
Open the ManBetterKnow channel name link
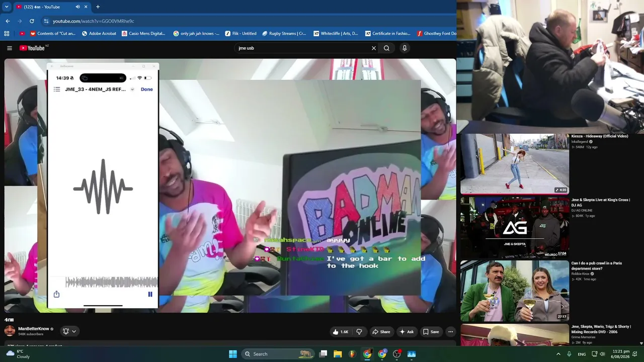pyautogui.click(x=34, y=329)
